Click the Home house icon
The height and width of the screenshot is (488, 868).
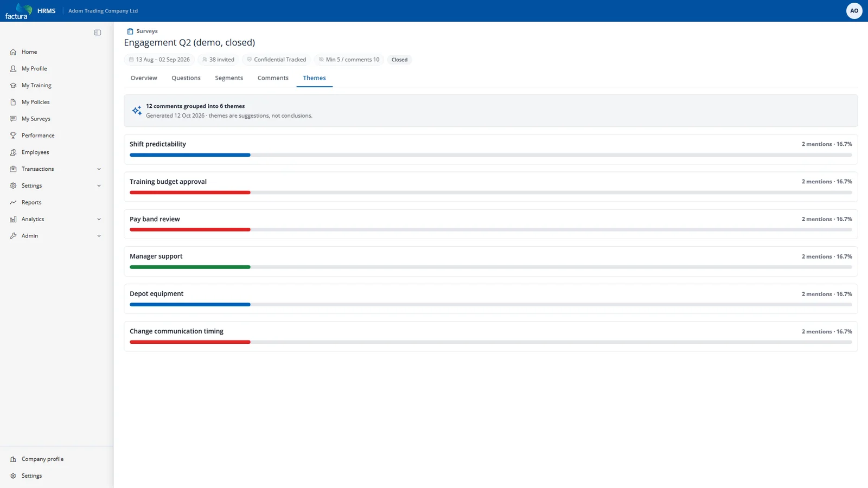pyautogui.click(x=13, y=52)
